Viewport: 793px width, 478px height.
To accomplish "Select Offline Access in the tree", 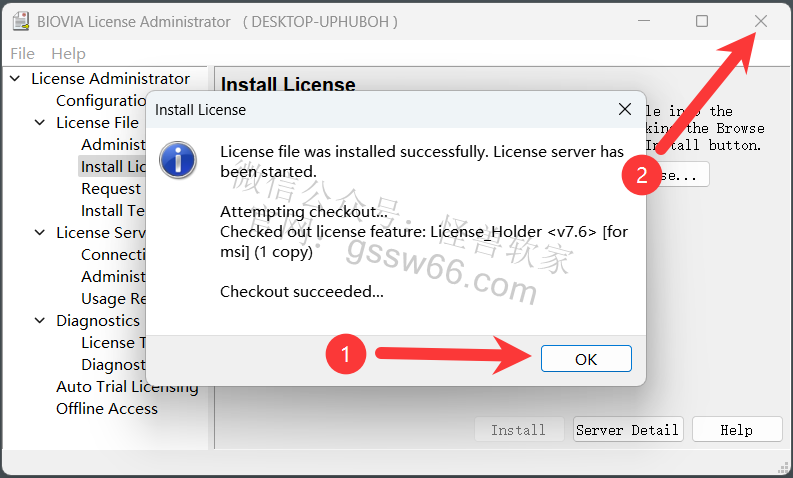I will pyautogui.click(x=107, y=409).
